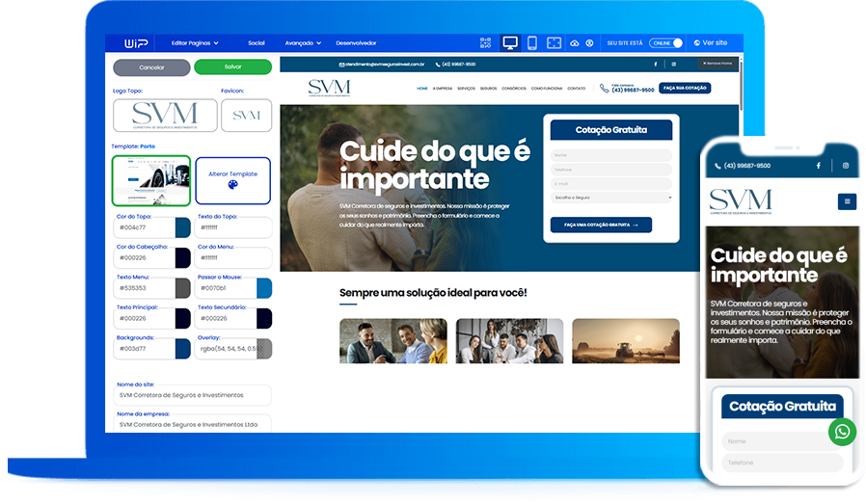The image size is (866, 504).
Task: Click the Texto do Topo hex field
Action: 233,227
